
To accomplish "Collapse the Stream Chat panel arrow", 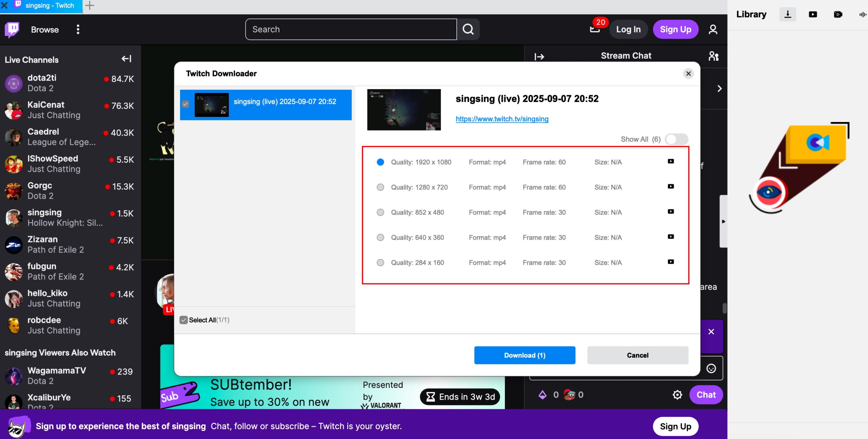I will (x=539, y=57).
